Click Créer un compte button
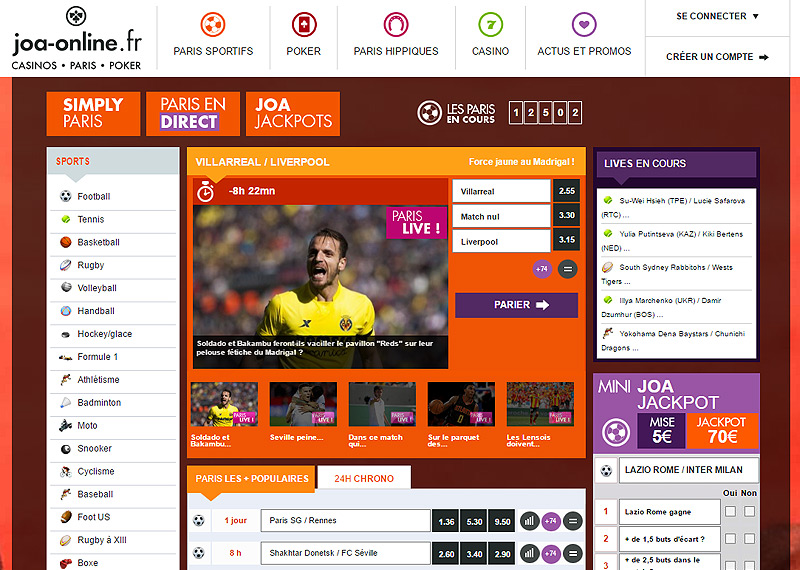The width and height of the screenshot is (800, 570). [717, 57]
